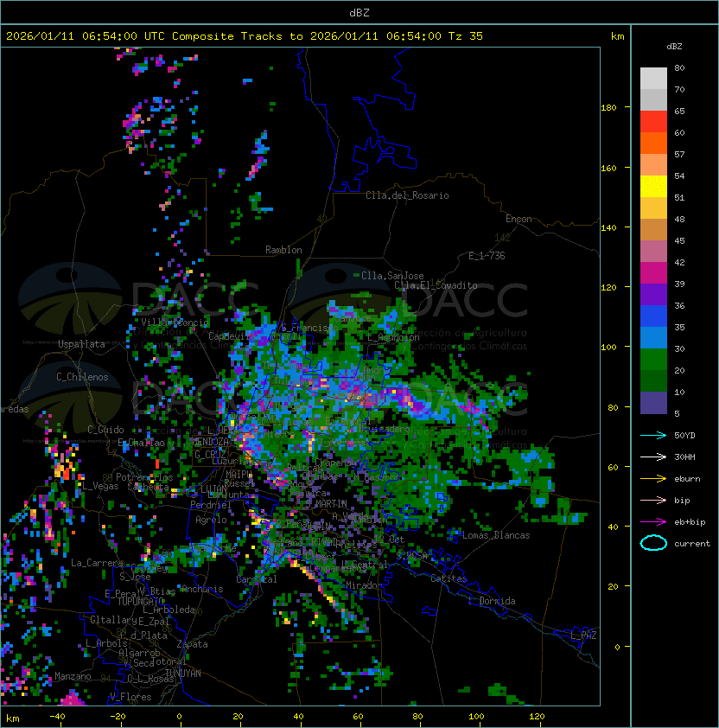719x728 pixels.
Task: Click the 'eb+bip' legend label
Action: 690,522
